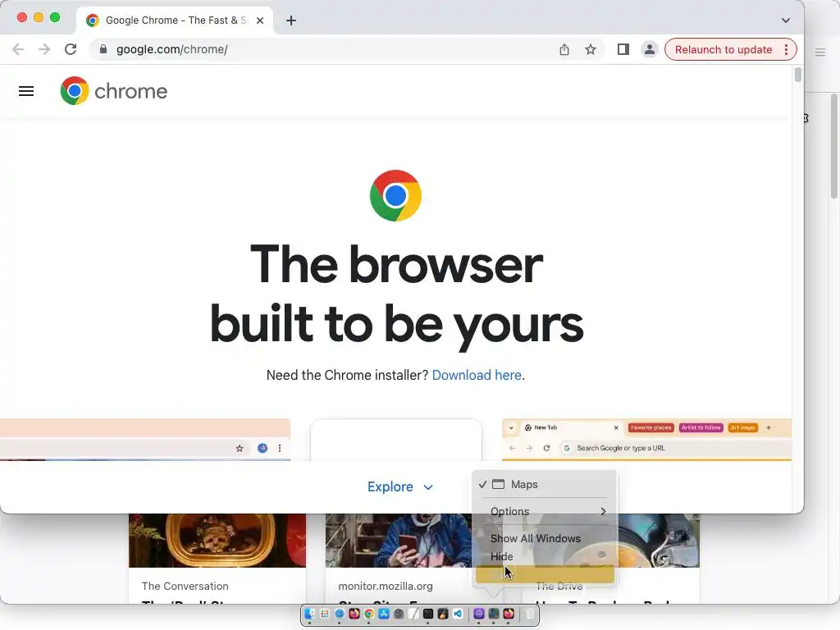Open the Chrome profile avatar menu
This screenshot has width=840, height=630.
(650, 49)
